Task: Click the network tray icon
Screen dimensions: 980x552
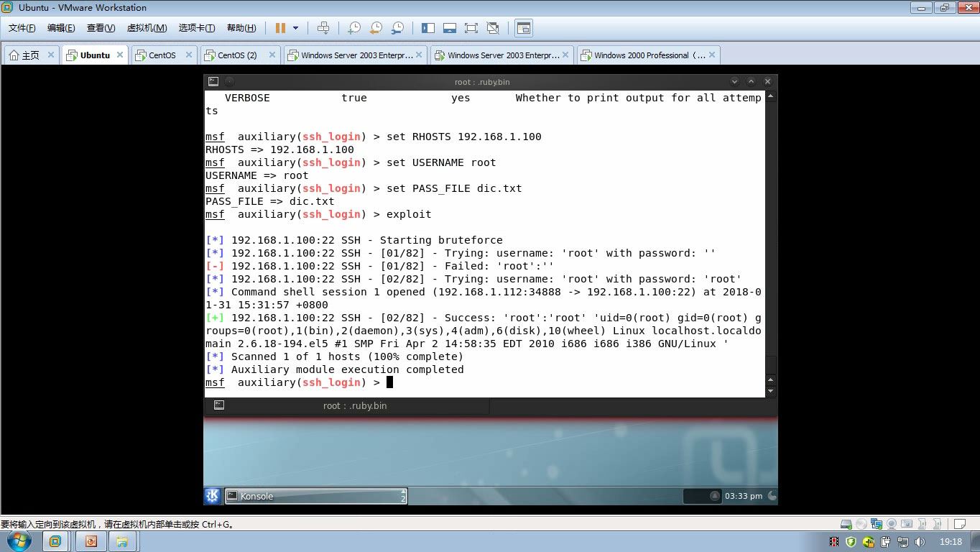Action: [x=903, y=542]
